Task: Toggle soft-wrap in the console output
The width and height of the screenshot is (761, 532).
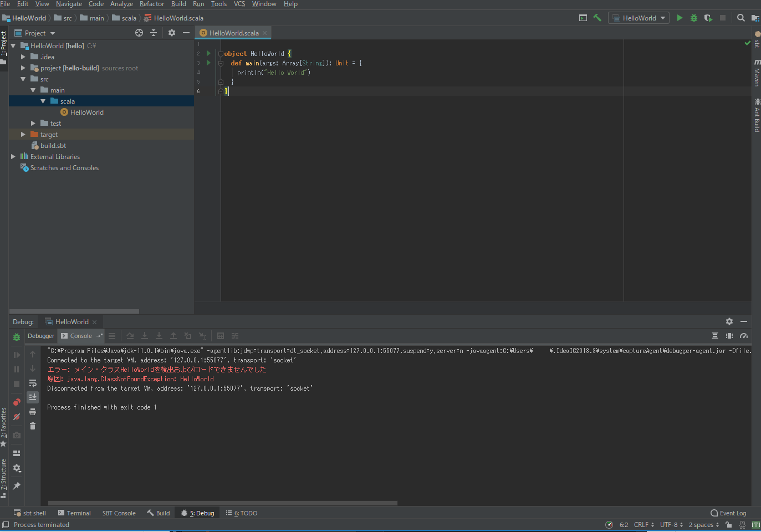Action: click(33, 383)
